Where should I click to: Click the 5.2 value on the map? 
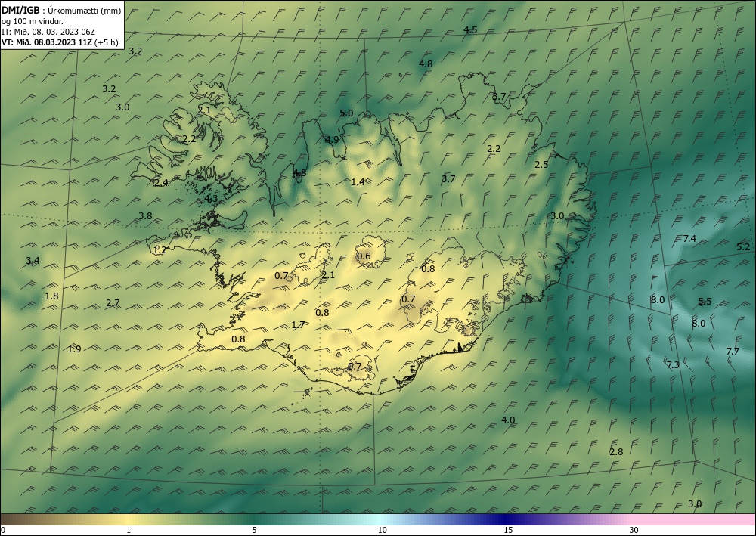[x=743, y=246]
